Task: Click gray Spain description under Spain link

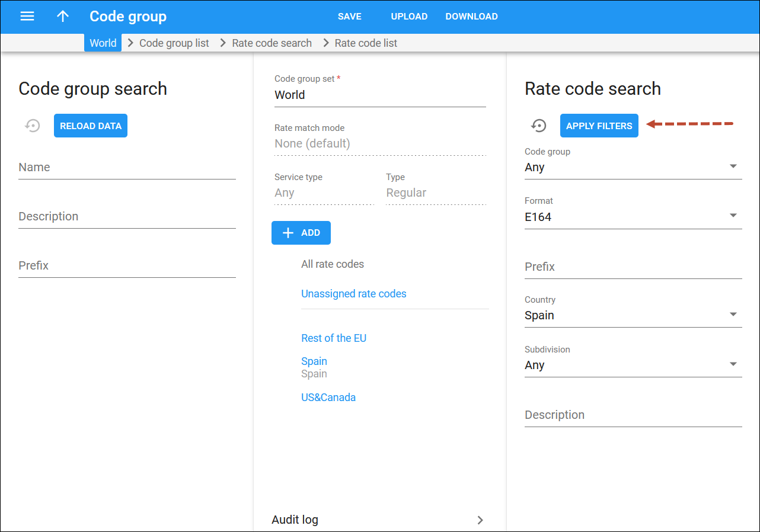Action: [x=314, y=374]
